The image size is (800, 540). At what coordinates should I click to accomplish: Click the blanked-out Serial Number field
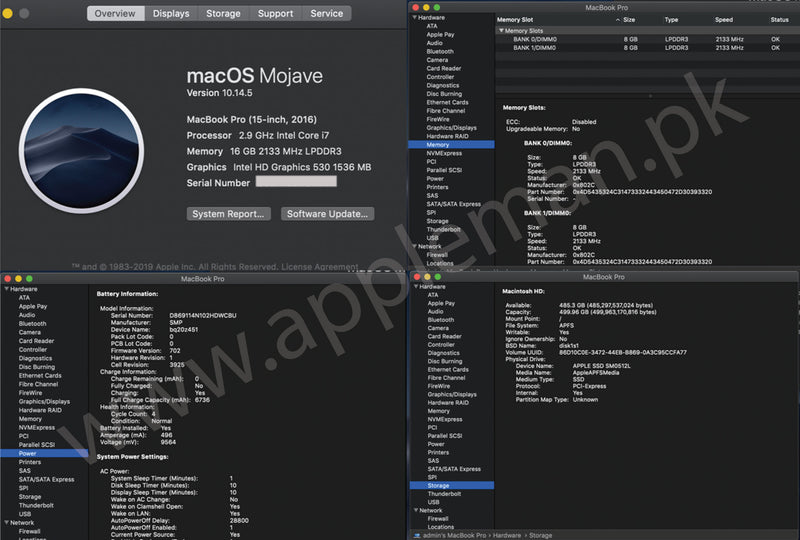[x=296, y=182]
